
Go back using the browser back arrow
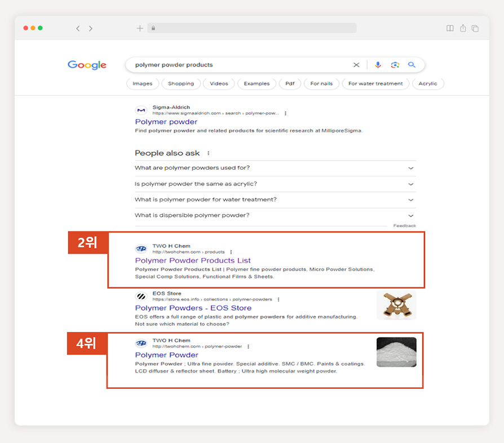tap(78, 28)
